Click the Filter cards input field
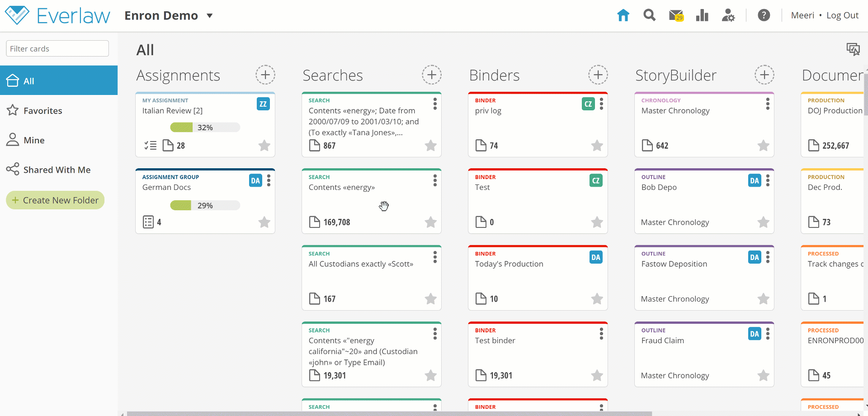The height and width of the screenshot is (416, 868). pyautogui.click(x=57, y=48)
